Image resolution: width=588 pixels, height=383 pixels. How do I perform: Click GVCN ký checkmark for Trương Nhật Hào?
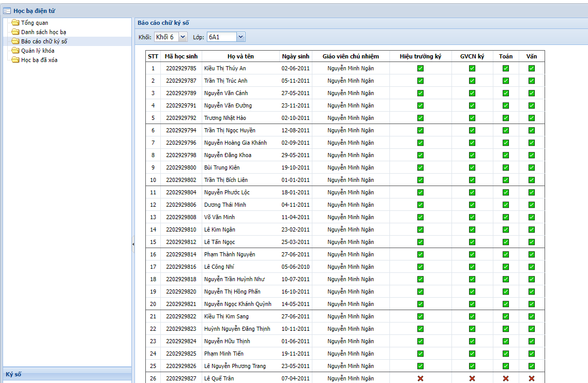coord(472,118)
